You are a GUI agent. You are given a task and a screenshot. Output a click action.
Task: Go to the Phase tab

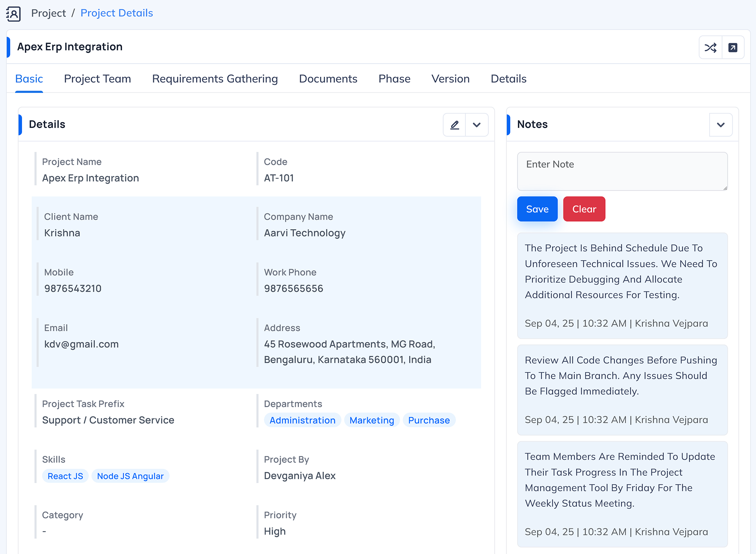(394, 79)
